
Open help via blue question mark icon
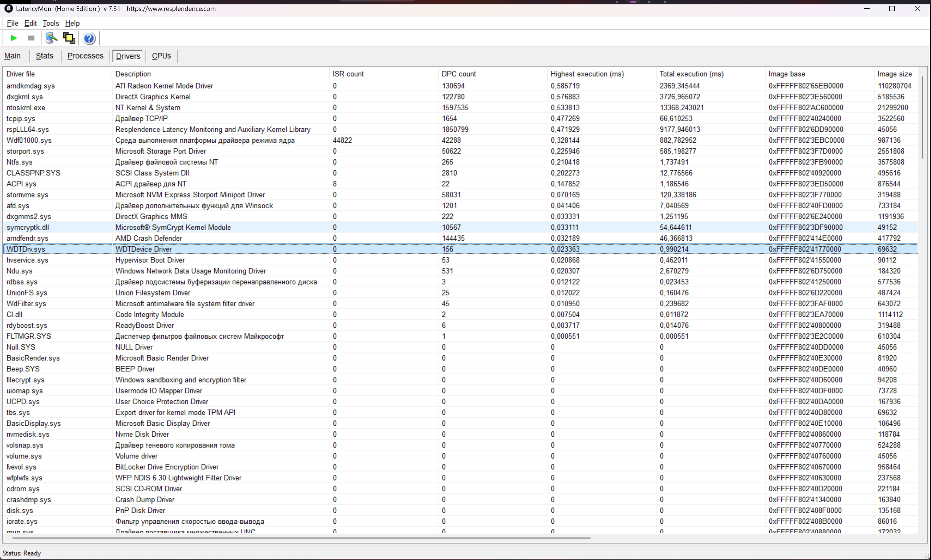click(x=89, y=38)
